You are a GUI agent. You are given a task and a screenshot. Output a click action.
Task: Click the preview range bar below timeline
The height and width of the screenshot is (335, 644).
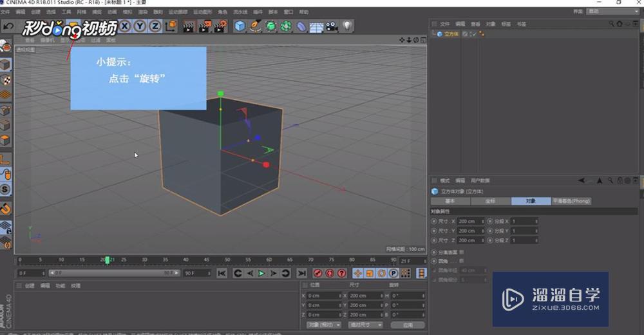tap(114, 273)
